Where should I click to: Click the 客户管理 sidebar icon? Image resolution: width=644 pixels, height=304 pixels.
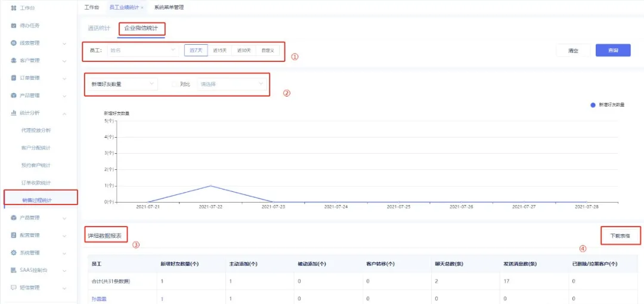pyautogui.click(x=14, y=60)
